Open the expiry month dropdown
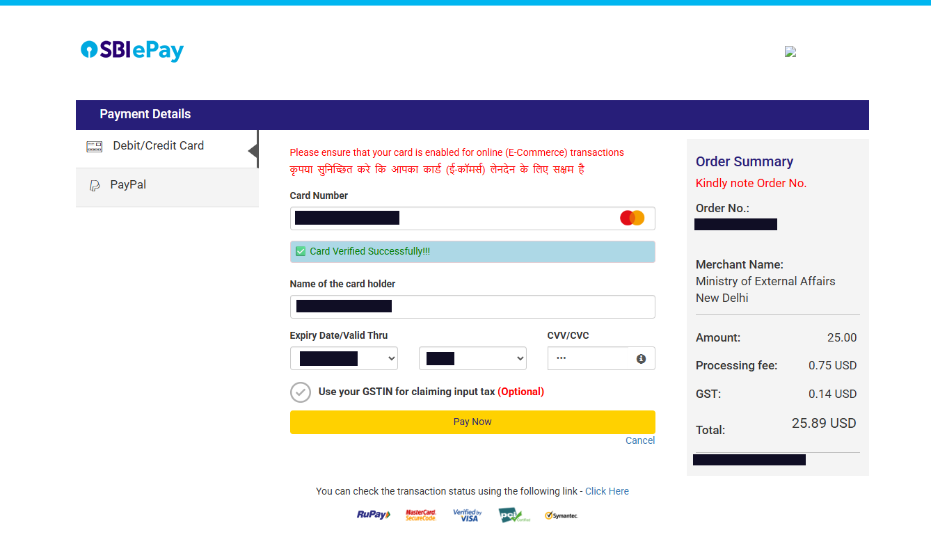Viewport: 931px width, 560px height. click(x=344, y=359)
